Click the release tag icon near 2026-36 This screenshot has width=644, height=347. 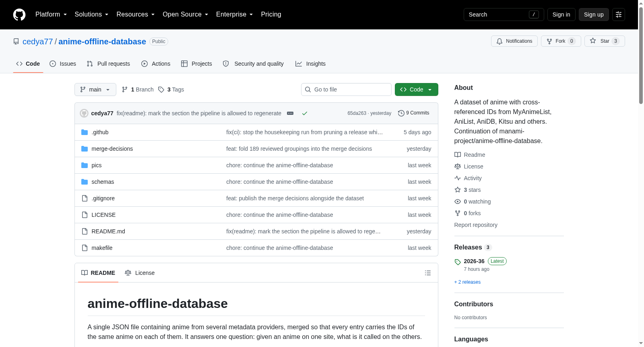pyautogui.click(x=458, y=262)
